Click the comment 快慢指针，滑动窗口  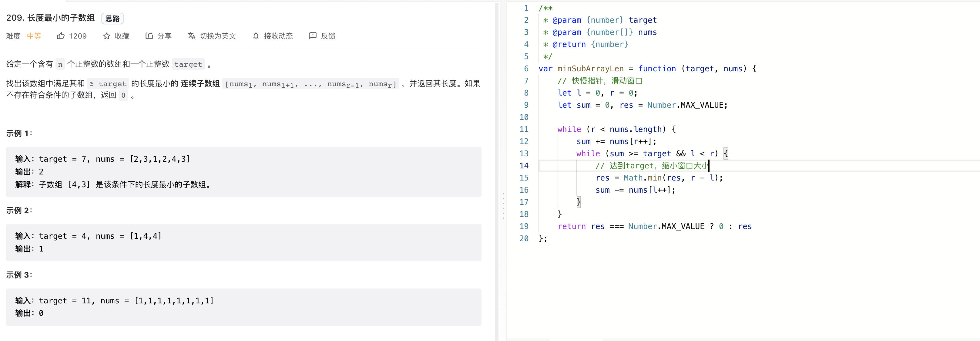coord(600,81)
